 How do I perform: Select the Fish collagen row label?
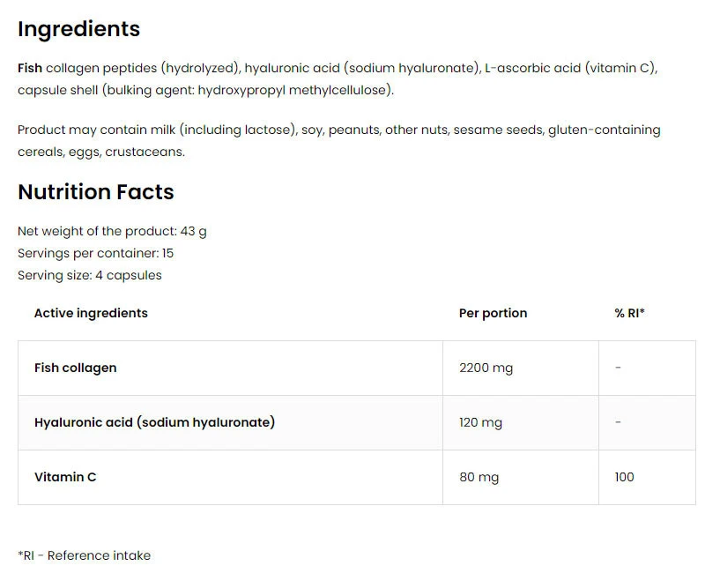pyautogui.click(x=75, y=368)
